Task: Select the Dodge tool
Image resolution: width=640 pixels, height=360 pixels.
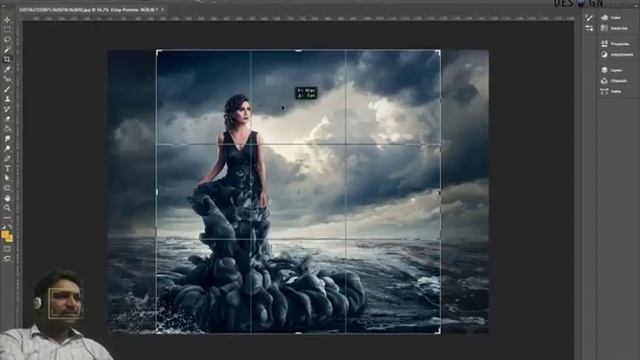Action: (7, 148)
